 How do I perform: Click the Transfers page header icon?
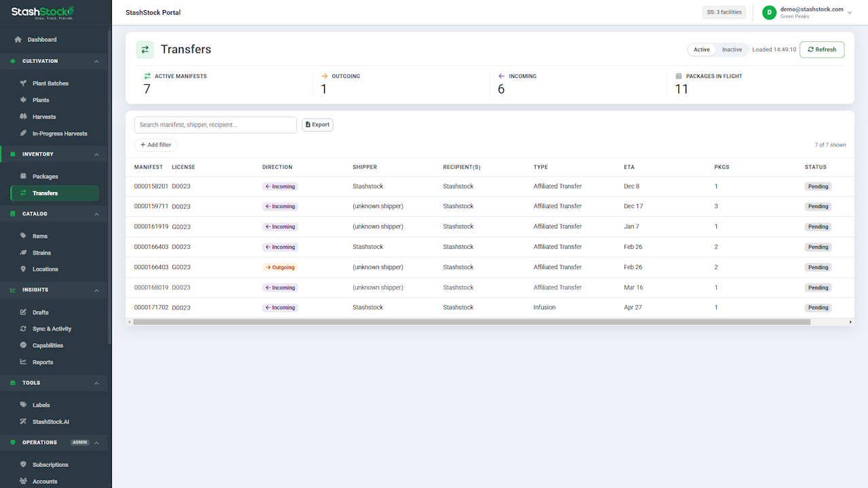tap(145, 49)
